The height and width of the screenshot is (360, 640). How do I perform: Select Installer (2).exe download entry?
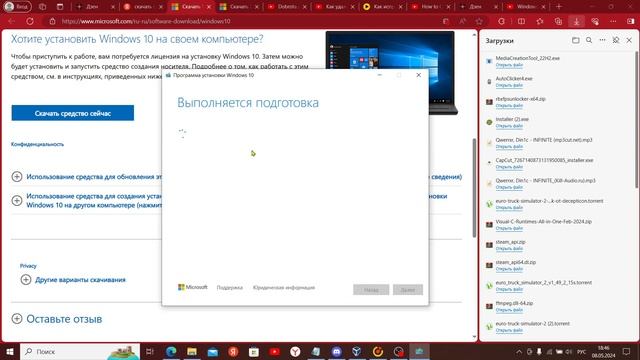point(512,119)
